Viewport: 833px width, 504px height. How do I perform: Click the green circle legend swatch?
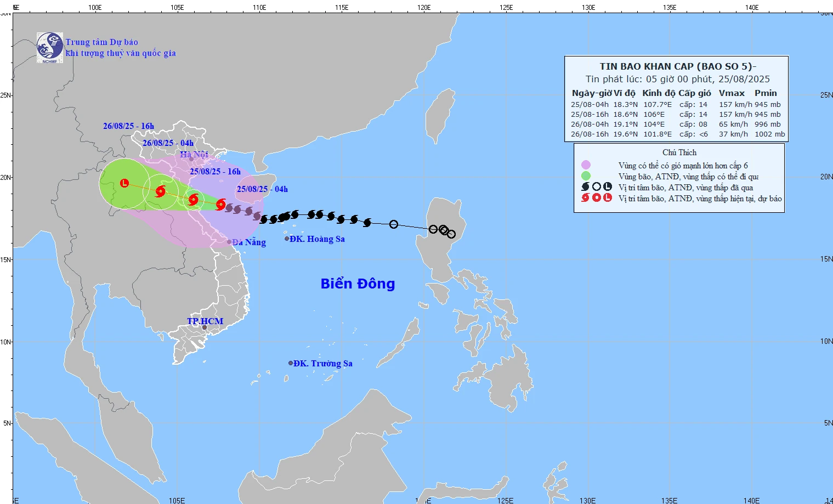(586, 176)
